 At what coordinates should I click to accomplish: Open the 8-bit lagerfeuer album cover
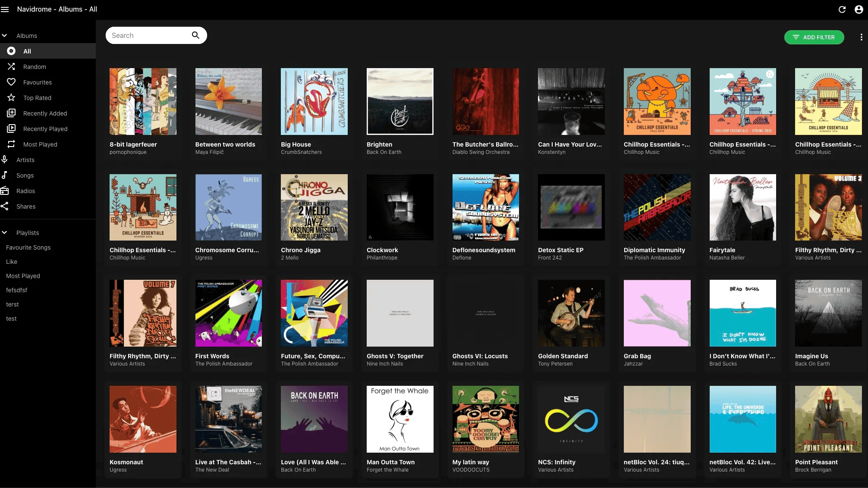click(x=143, y=101)
